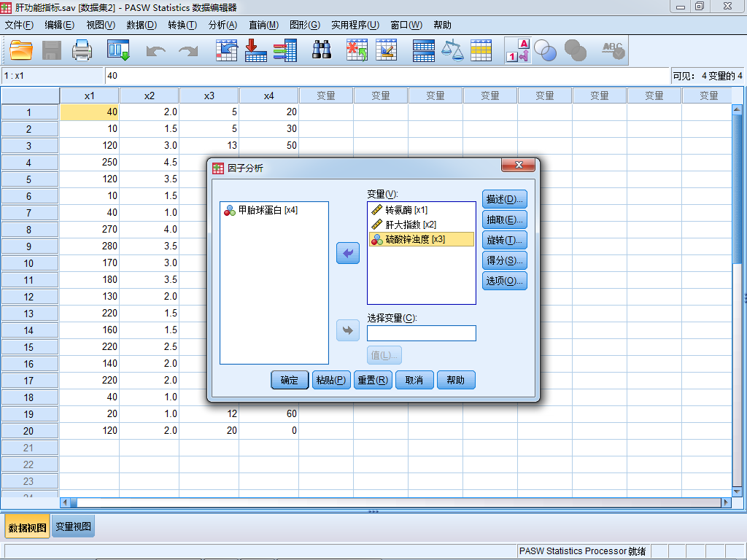The image size is (747, 560).
Task: Recall recently used dialogs icon
Action: pyautogui.click(x=118, y=50)
